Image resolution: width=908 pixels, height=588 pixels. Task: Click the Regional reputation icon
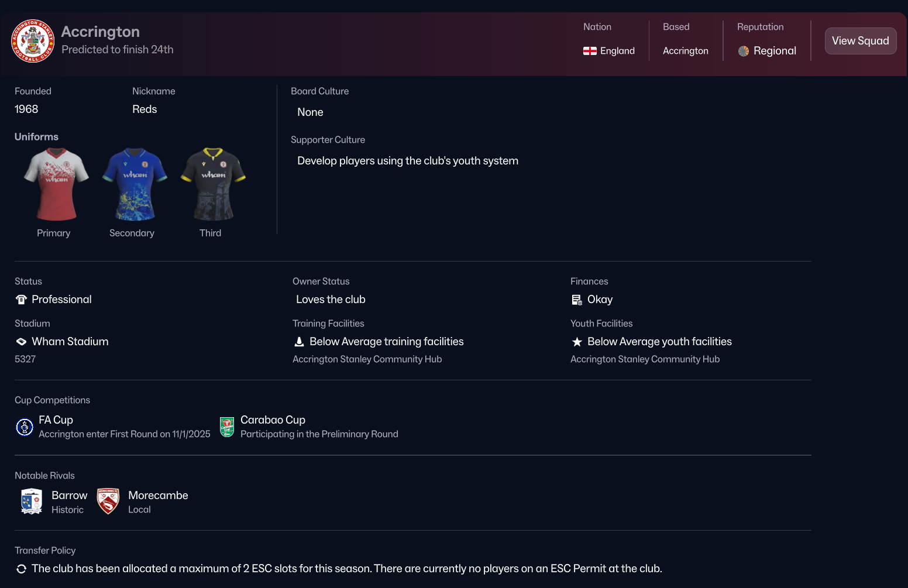[x=744, y=51]
